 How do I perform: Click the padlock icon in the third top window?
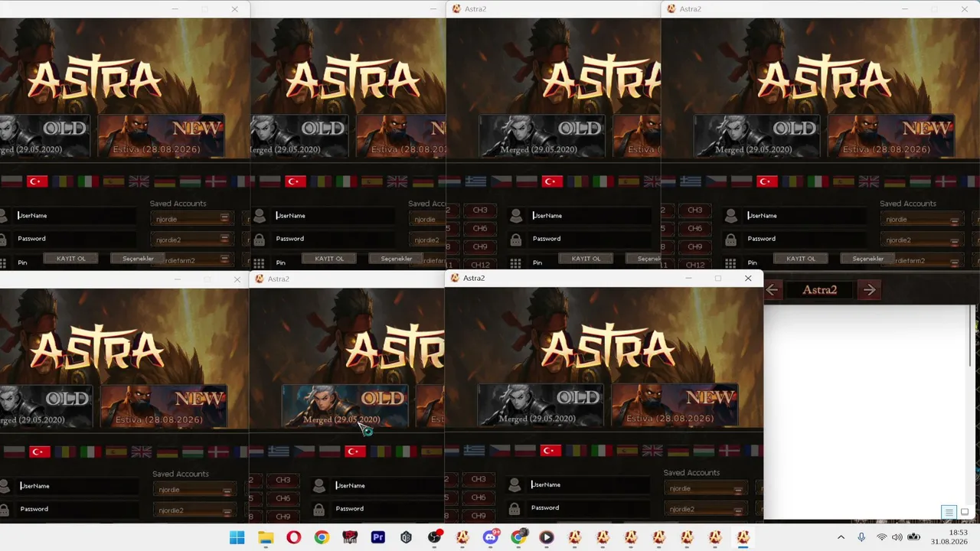pyautogui.click(x=516, y=240)
